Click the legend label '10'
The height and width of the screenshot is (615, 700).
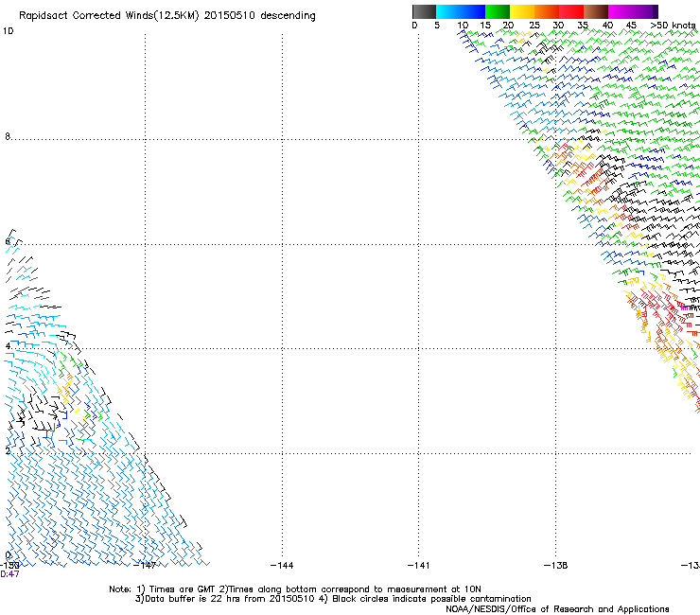(463, 25)
